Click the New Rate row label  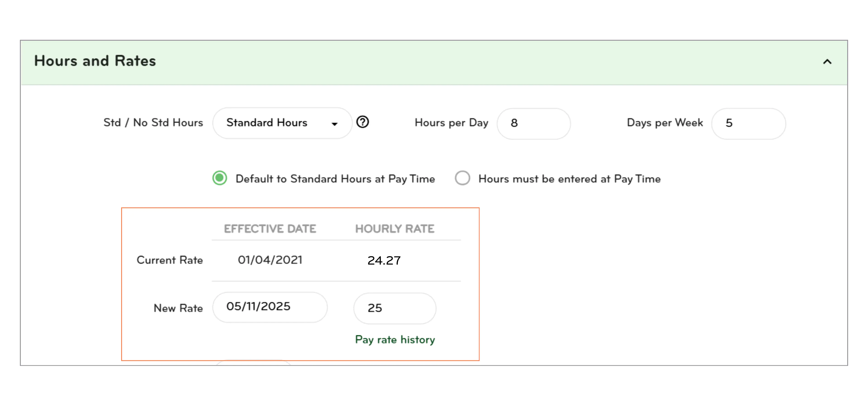pos(178,308)
